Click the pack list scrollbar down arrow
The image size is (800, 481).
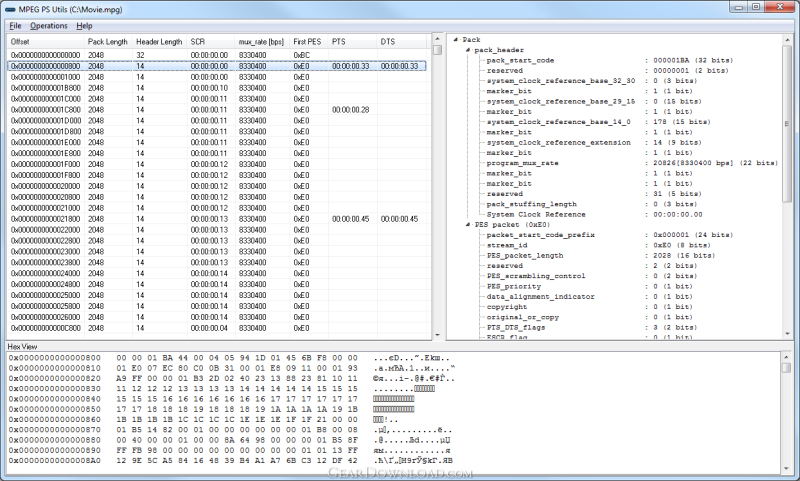click(x=437, y=335)
